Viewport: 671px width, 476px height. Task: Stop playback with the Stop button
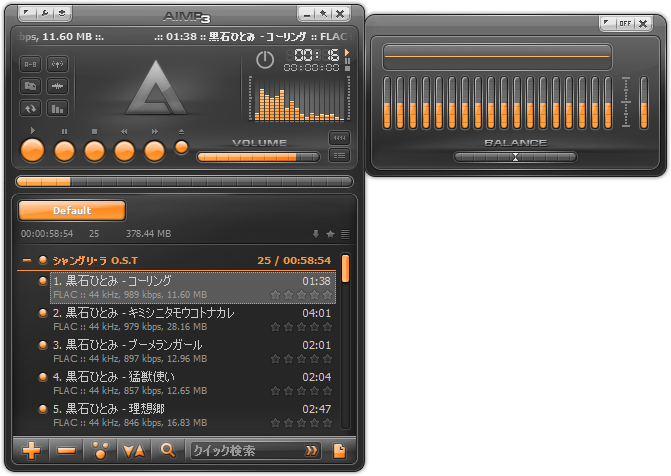(94, 151)
